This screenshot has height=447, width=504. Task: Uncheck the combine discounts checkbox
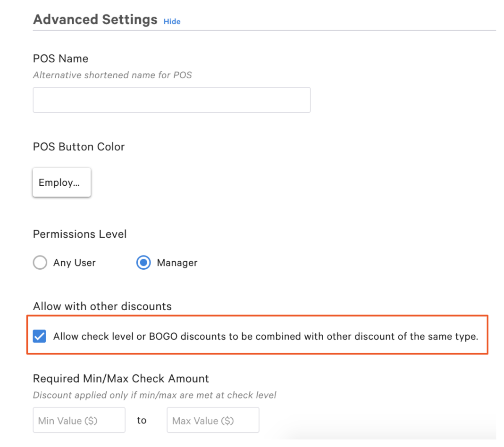40,337
